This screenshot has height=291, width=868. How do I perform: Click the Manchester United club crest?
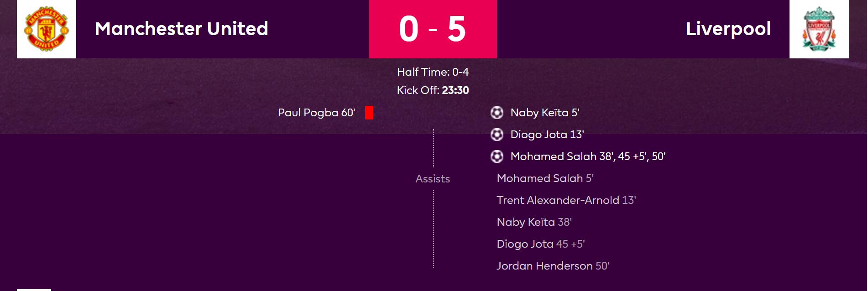pyautogui.click(x=47, y=29)
